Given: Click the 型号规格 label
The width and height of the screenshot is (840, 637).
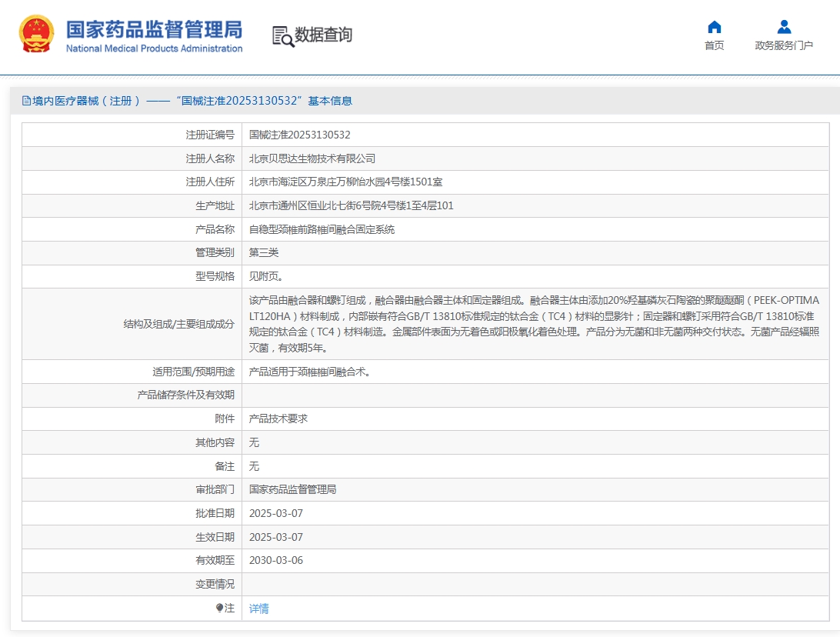Looking at the screenshot, I should (215, 276).
